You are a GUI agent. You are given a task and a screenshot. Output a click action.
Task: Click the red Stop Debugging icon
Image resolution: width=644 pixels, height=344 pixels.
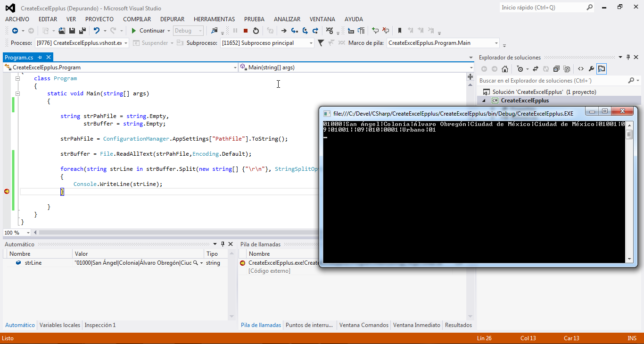tap(246, 31)
